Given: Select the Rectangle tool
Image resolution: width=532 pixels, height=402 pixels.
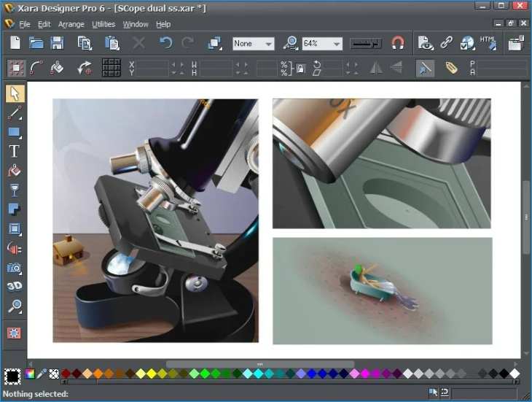Looking at the screenshot, I should point(15,132).
